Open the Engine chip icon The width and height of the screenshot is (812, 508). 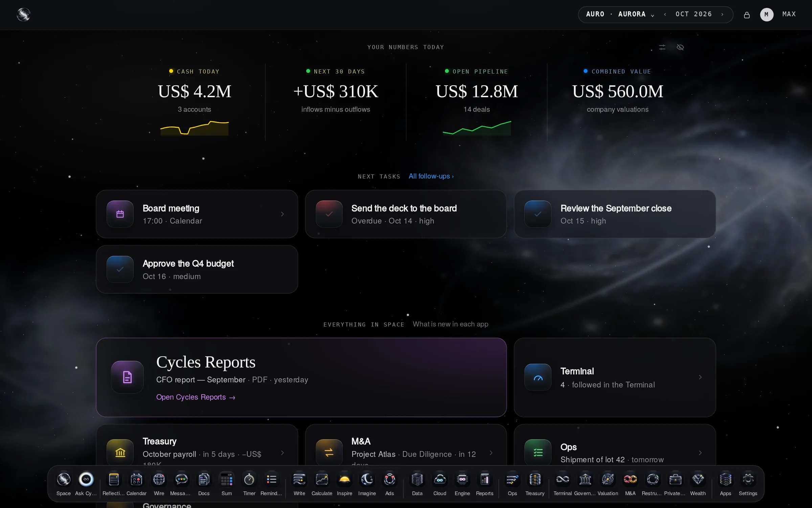(462, 480)
